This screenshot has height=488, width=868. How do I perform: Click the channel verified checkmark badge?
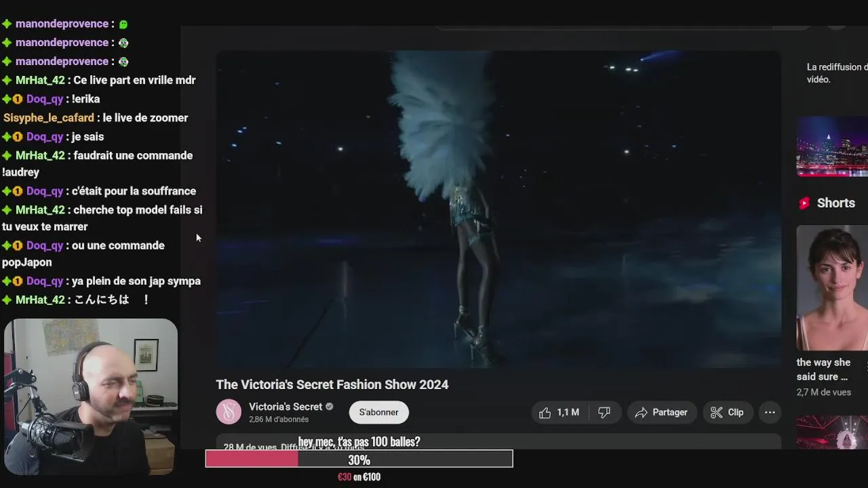pos(330,407)
